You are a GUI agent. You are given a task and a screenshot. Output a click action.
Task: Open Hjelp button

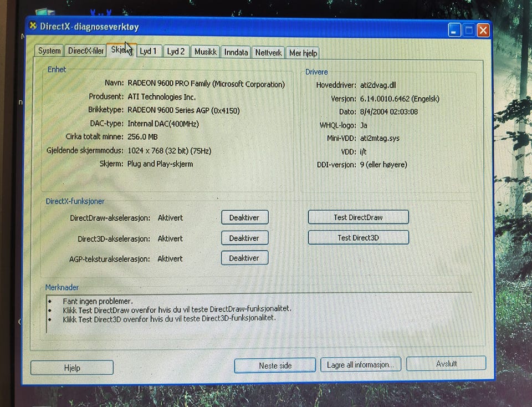pyautogui.click(x=72, y=368)
